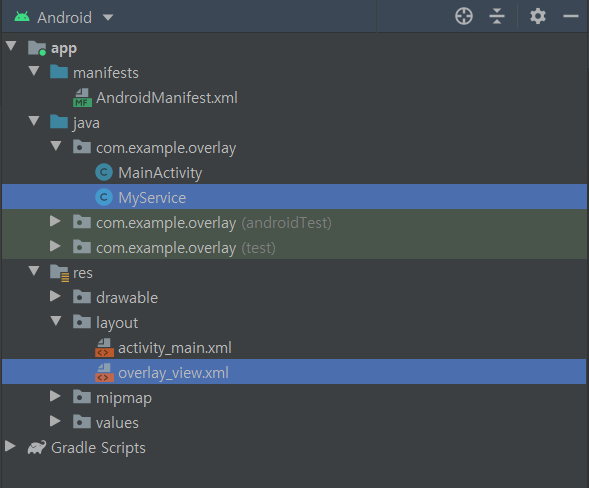Click the AndroidManifest.xml file icon
Screen dimensions: 589x488
[82, 98]
